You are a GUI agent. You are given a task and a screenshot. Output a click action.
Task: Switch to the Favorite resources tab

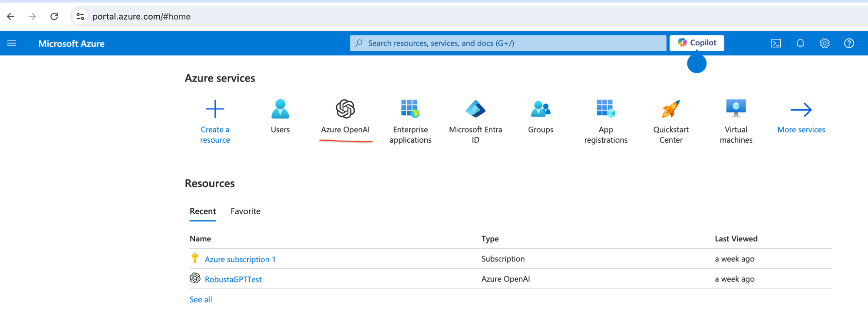click(x=245, y=211)
